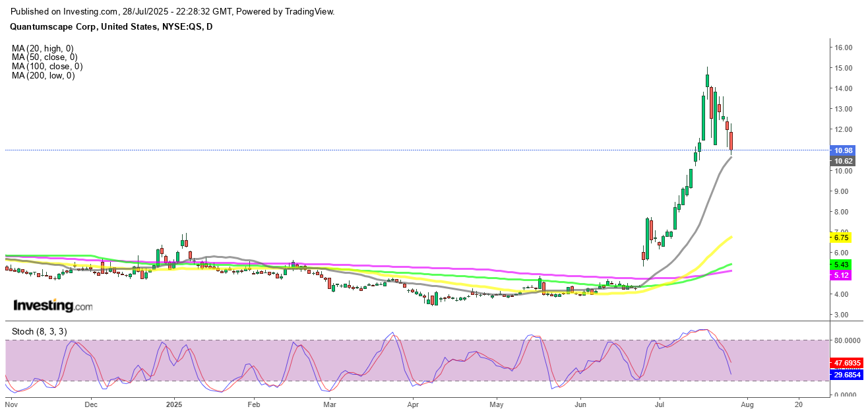Click the Jul label on the time axis
The height and width of the screenshot is (413, 868).
[x=660, y=402]
